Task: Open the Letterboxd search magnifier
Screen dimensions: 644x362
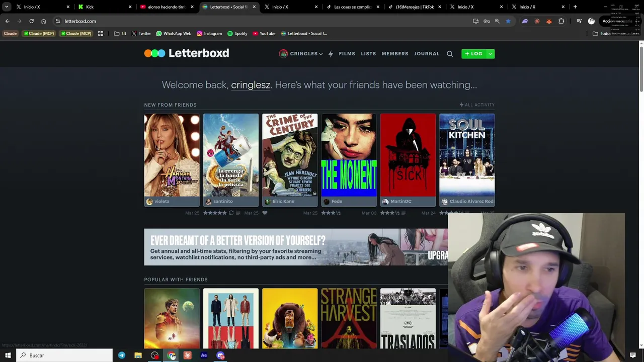Action: click(x=450, y=54)
